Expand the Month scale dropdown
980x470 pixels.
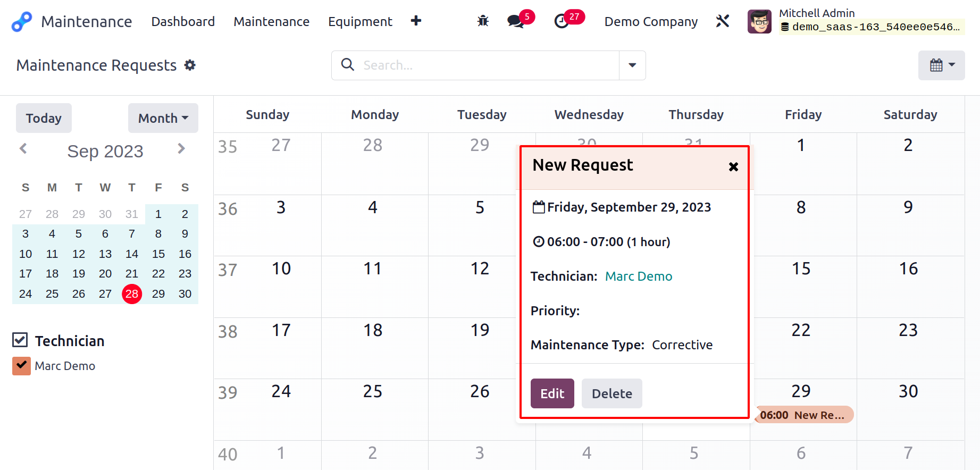[163, 118]
